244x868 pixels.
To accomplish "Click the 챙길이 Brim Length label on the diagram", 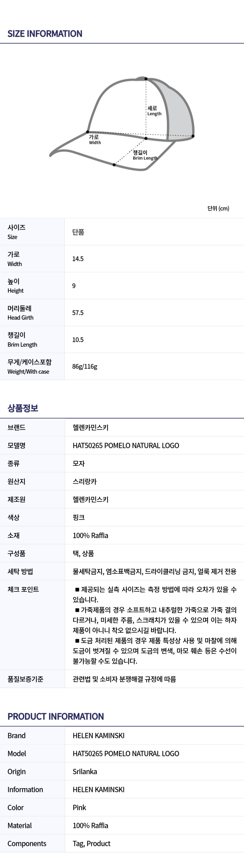I will click(x=145, y=155).
